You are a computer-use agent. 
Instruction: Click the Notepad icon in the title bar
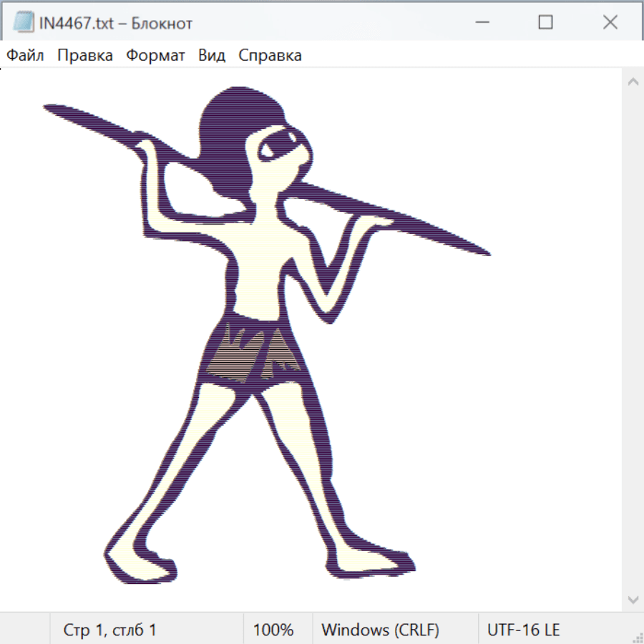24,23
